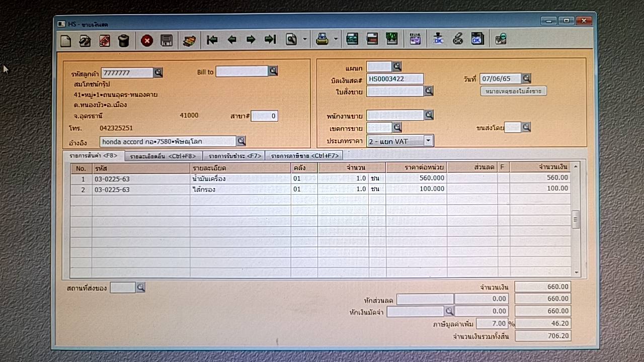This screenshot has height=362, width=644.
Task: Switch to รายการภาษีขาย <Ctrl+F7> tab
Action: tap(304, 156)
